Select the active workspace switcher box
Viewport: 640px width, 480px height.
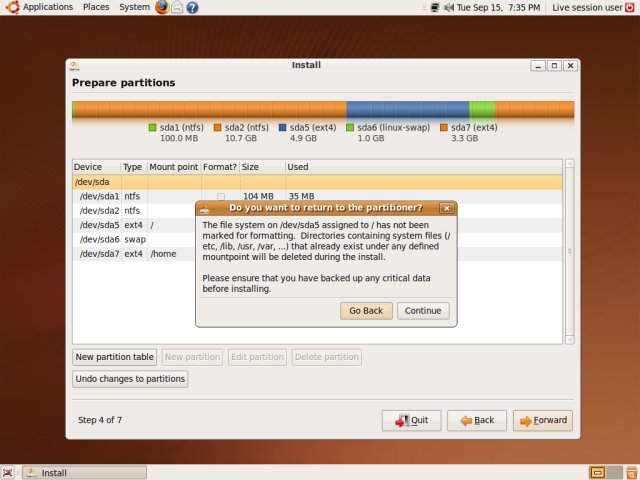pyautogui.click(x=598, y=472)
